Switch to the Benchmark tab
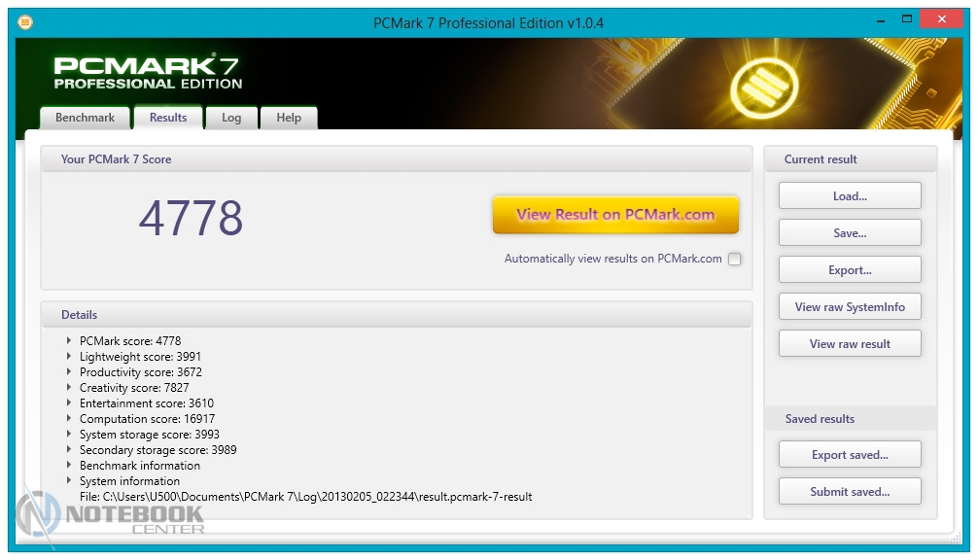The image size is (978, 560). pos(85,118)
